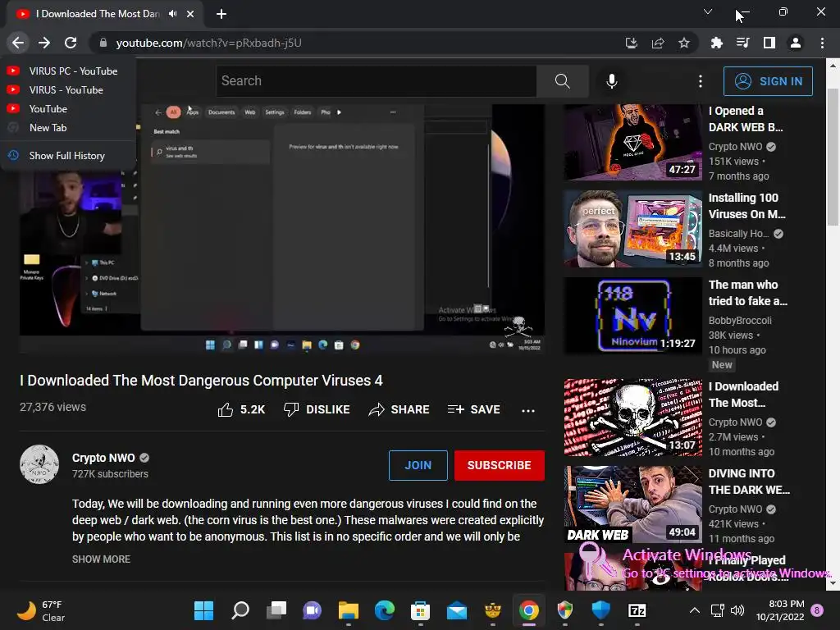
Task: Open YouTube settings three-dot menu
Action: pos(701,81)
